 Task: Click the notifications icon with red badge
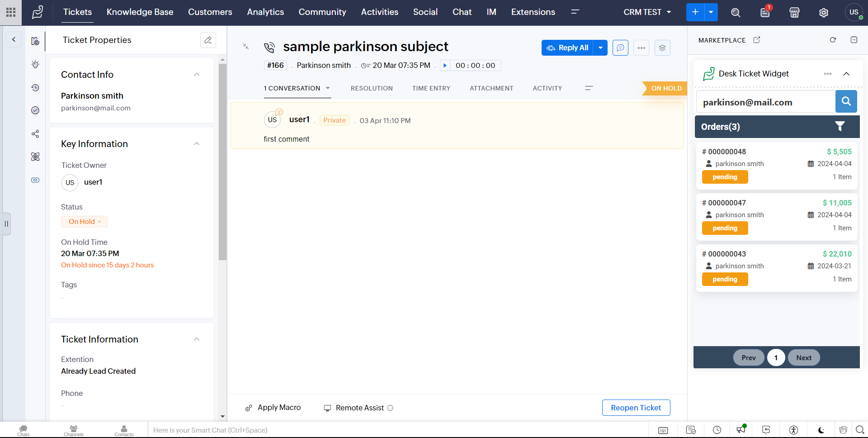(765, 13)
